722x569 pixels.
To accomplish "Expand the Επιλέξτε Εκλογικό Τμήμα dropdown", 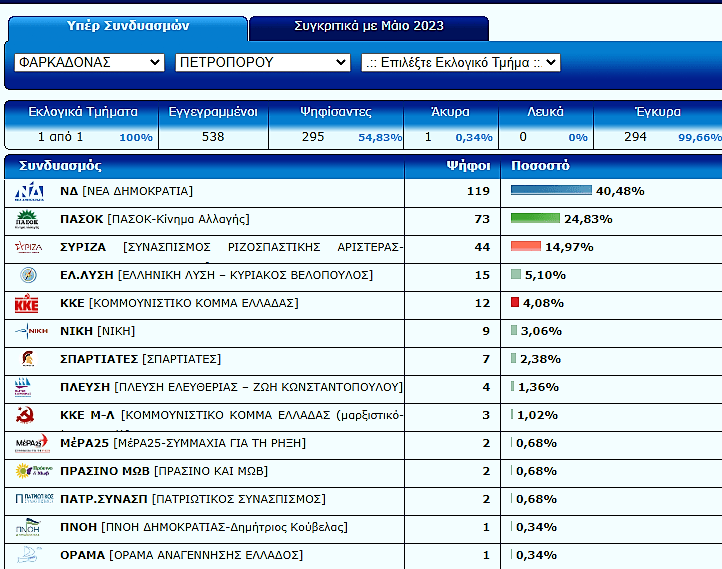I will click(460, 63).
